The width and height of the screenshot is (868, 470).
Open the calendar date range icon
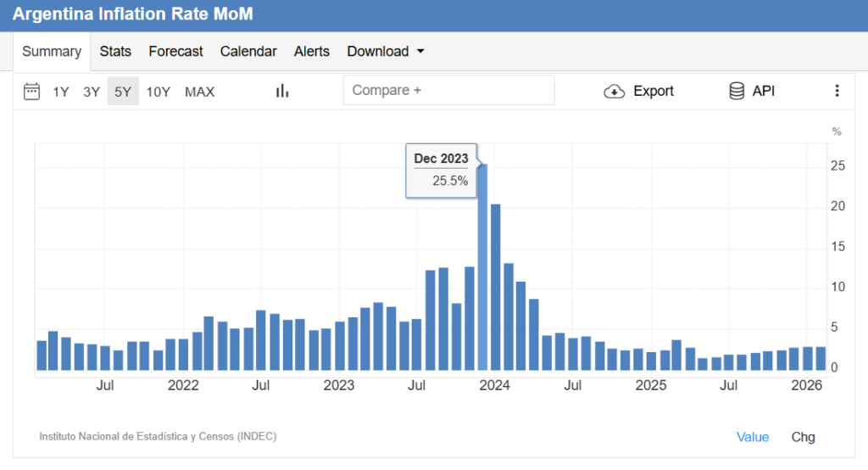(31, 92)
